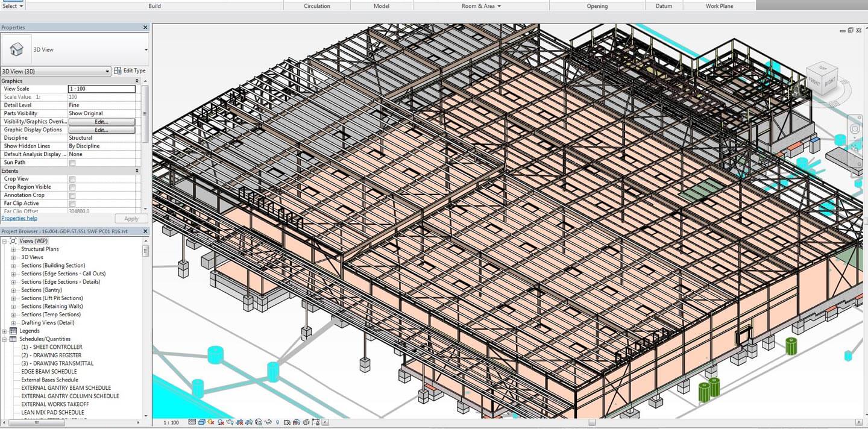
Task: Click the Edit Type icon
Action: click(118, 70)
